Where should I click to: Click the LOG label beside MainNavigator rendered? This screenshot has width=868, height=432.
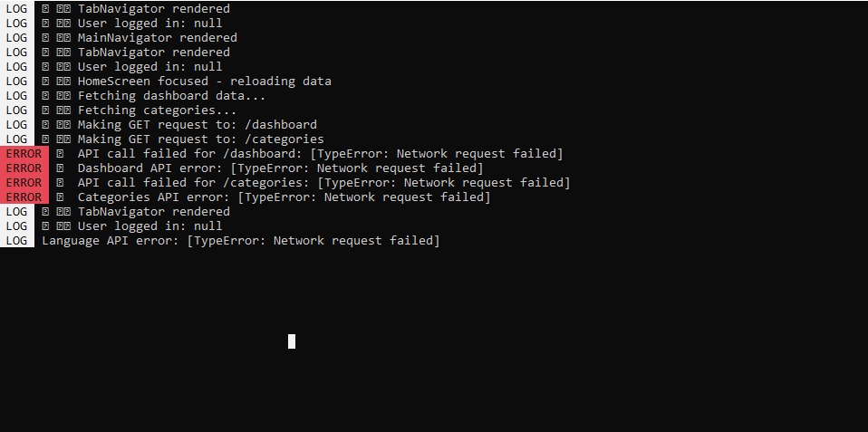(x=16, y=38)
